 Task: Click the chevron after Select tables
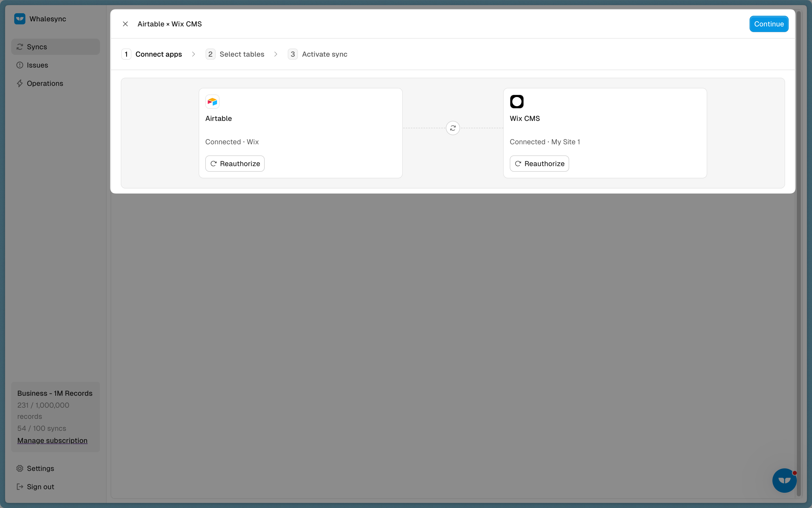[276, 54]
